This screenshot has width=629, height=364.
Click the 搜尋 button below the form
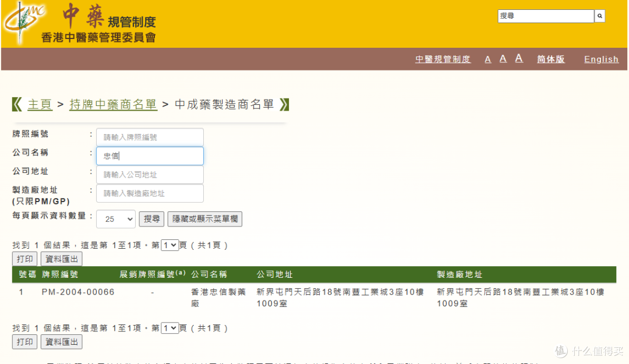pos(151,219)
